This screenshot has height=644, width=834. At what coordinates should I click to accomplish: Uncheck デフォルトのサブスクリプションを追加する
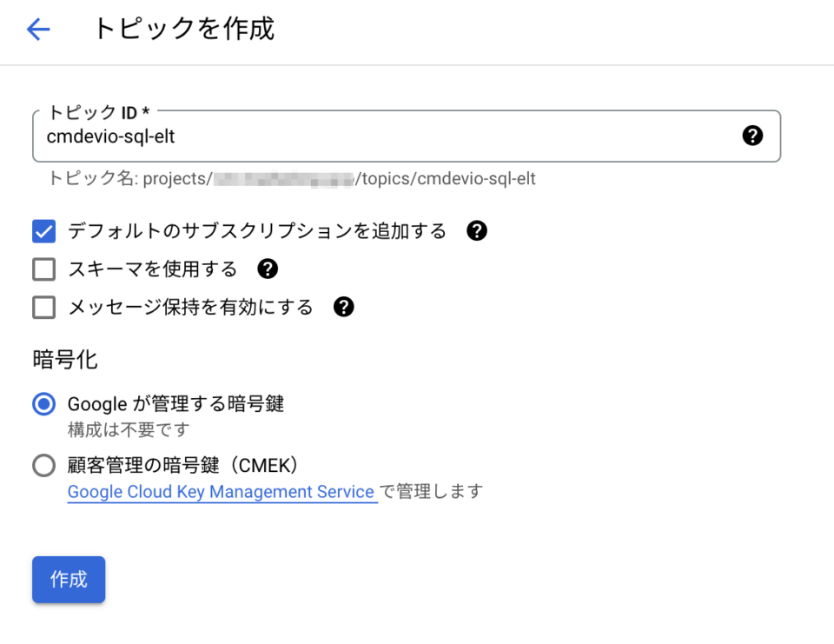click(43, 230)
